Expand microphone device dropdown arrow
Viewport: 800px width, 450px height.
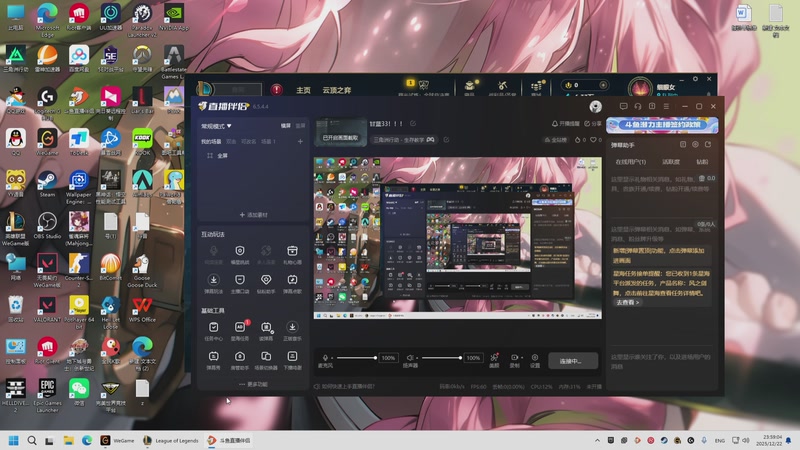331,358
